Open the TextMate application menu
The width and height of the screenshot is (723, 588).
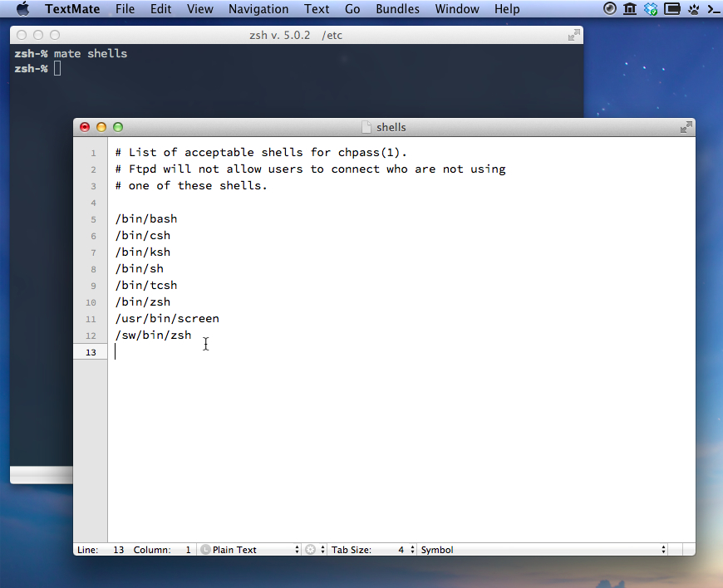[72, 9]
